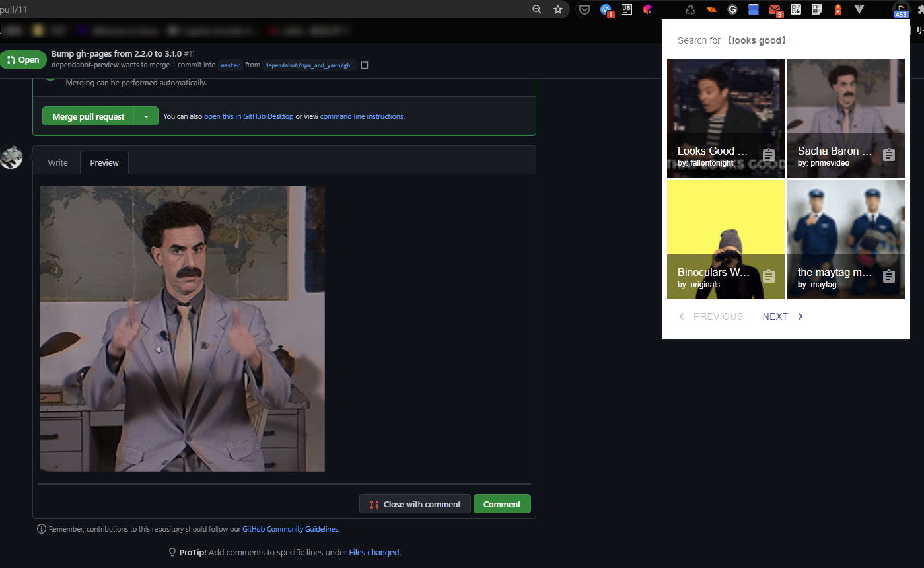Click the 'Bump gh-pages from 2.2.0 to 3.1.0' title
The width and height of the screenshot is (924, 568).
pos(116,53)
